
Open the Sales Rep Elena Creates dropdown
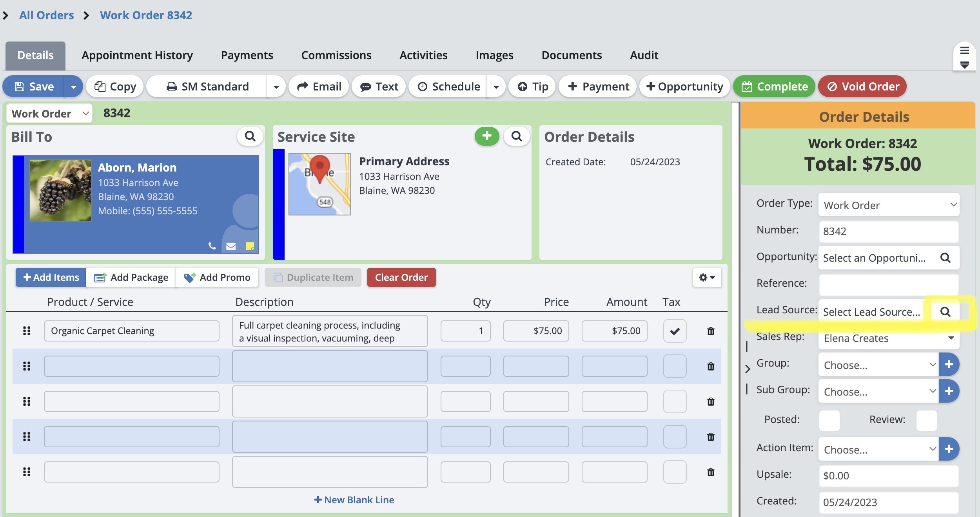(888, 338)
